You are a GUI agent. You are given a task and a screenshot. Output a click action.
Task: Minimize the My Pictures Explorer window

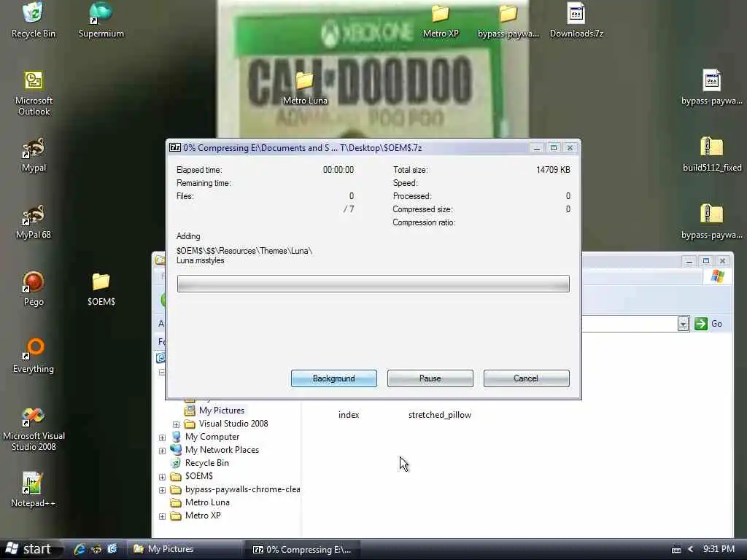point(689,261)
